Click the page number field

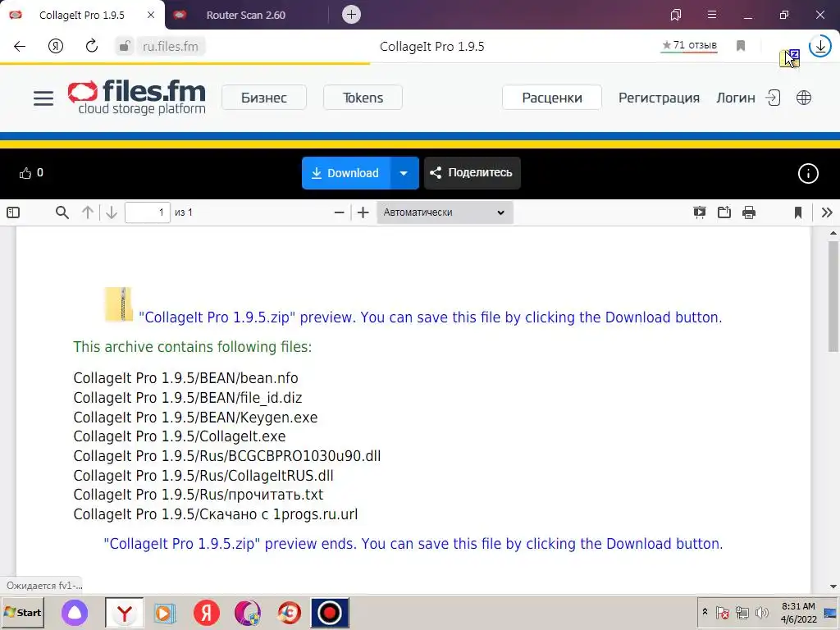coord(148,212)
